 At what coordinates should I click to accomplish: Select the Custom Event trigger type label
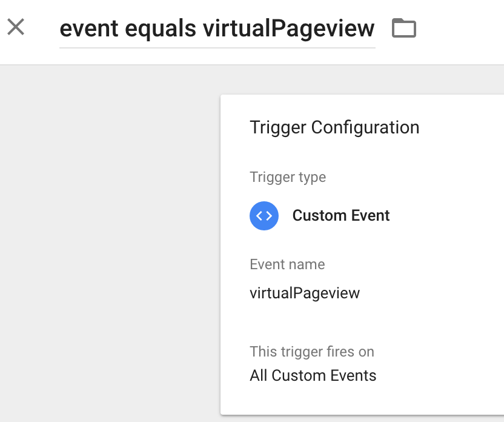pyautogui.click(x=340, y=215)
